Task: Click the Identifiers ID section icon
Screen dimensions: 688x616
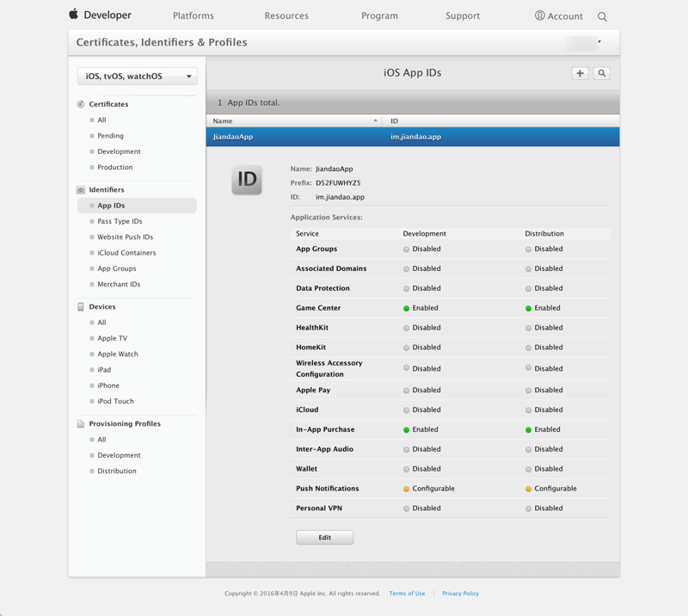Action: coord(81,189)
